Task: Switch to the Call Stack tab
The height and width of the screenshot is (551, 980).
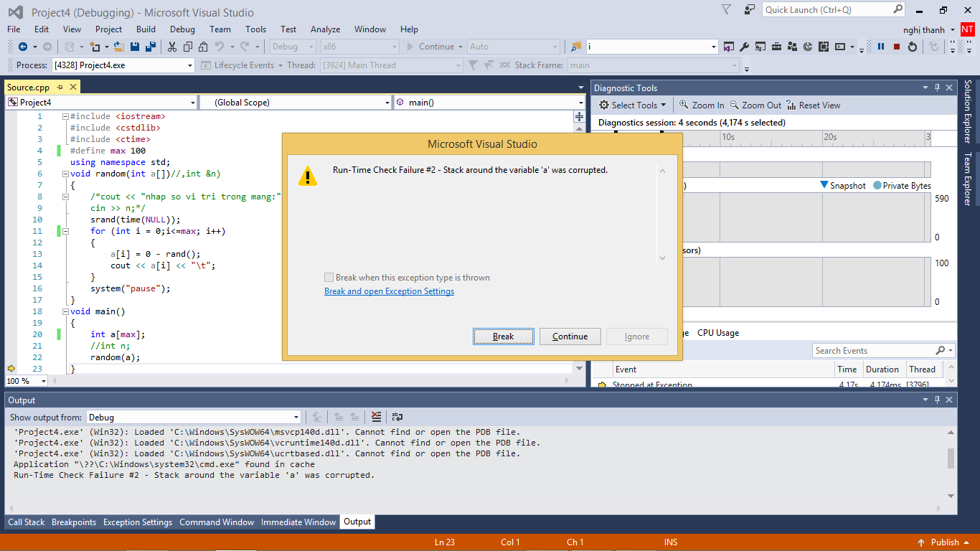Action: click(x=26, y=522)
